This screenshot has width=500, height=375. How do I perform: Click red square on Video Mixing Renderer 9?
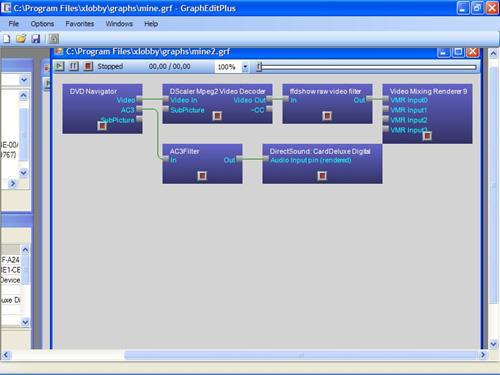pyautogui.click(x=427, y=136)
